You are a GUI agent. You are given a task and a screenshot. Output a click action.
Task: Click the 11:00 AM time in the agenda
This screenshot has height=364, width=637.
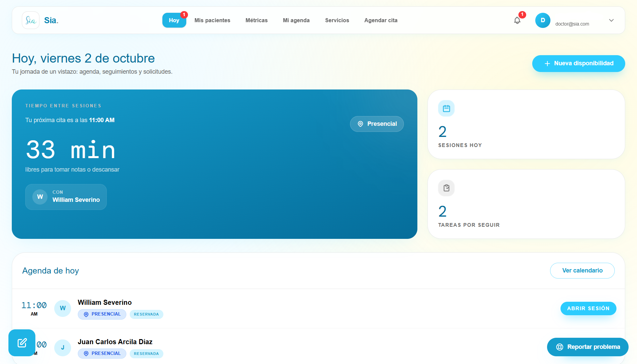34,308
